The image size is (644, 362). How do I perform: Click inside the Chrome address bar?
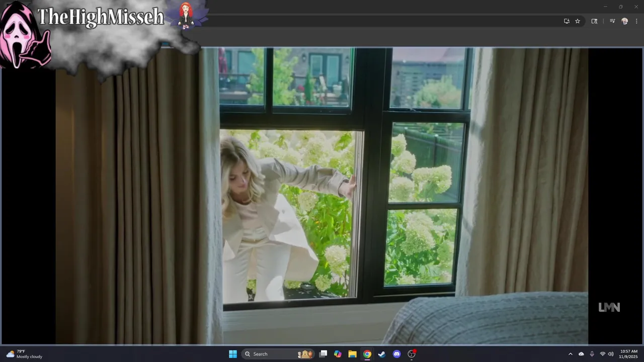tap(382, 21)
